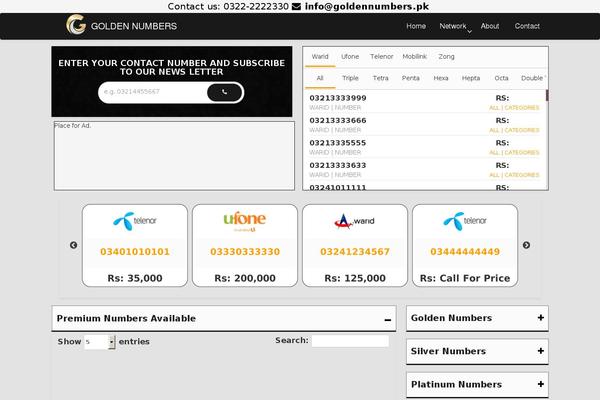Click the Rs: 200,000 price

[245, 278]
